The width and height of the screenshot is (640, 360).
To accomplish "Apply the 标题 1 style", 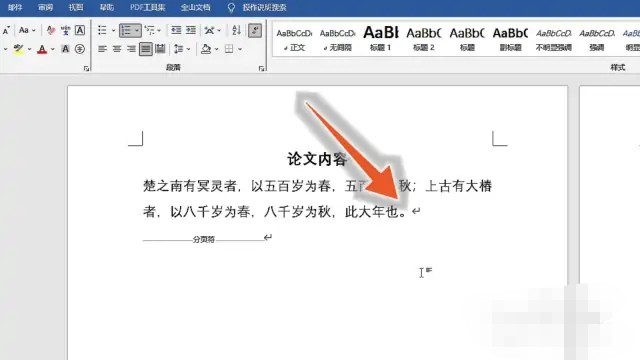I will point(380,40).
